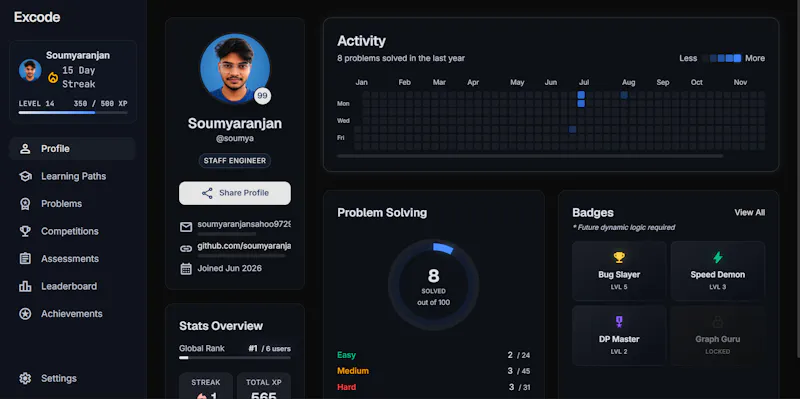
Task: Click the small sidebar avatar of Soumyaranjan
Action: point(30,70)
